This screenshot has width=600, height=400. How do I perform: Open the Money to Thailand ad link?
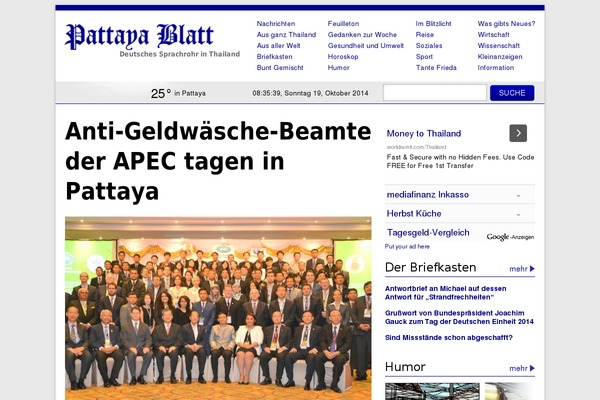(x=424, y=134)
